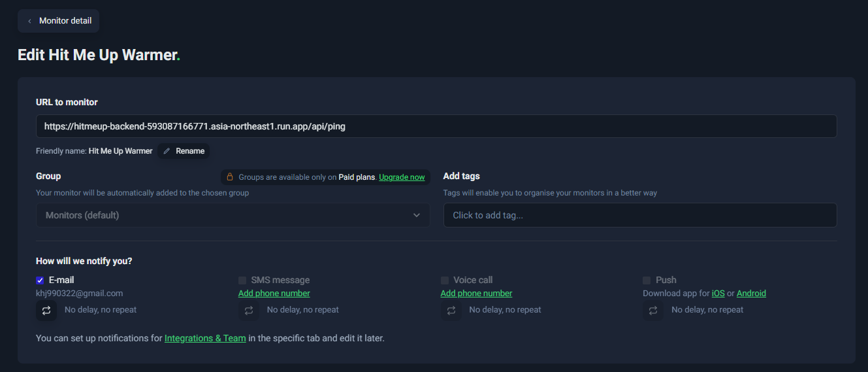The image size is (868, 372).
Task: Click the SMS message repeat delay icon
Action: pos(249,311)
